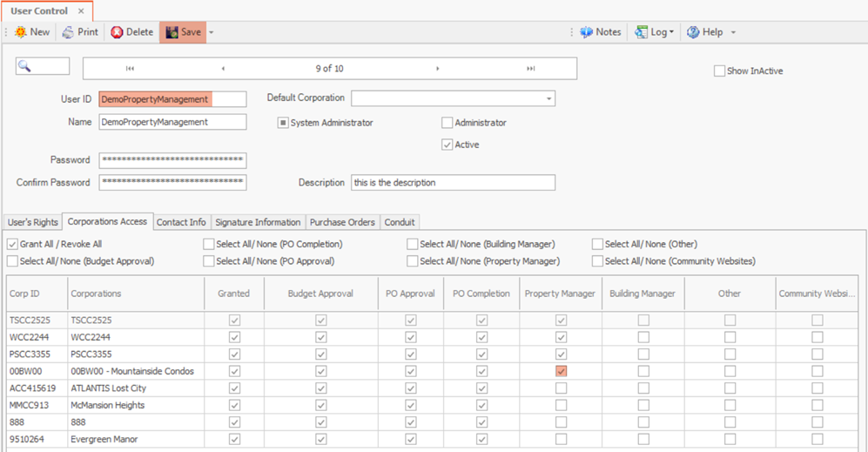Check Select All/None (Budget Approval)
The height and width of the screenshot is (452, 868).
[x=12, y=261]
